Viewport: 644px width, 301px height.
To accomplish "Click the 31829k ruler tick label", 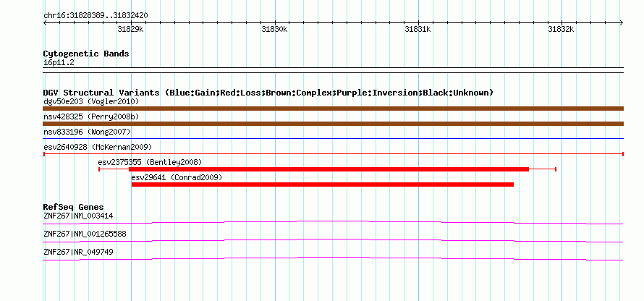I will coord(130,29).
